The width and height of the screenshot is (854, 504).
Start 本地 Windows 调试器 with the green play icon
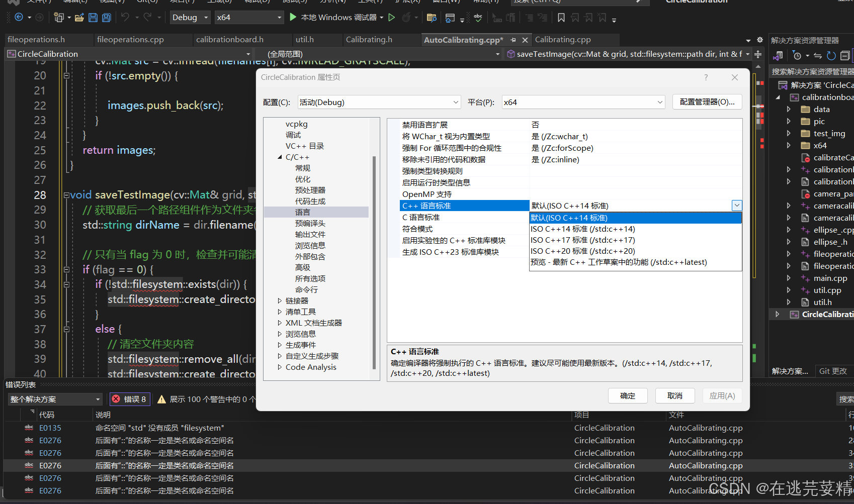pyautogui.click(x=293, y=17)
